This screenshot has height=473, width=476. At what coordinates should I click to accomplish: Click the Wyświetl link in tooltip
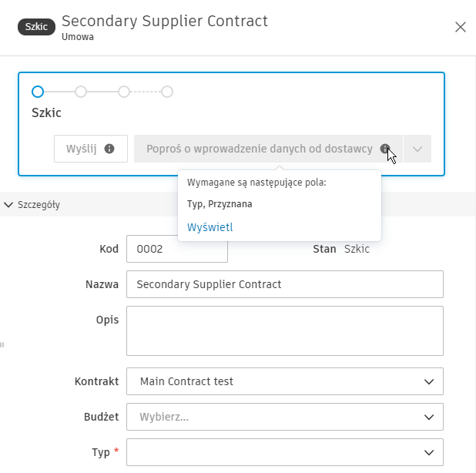coord(210,227)
